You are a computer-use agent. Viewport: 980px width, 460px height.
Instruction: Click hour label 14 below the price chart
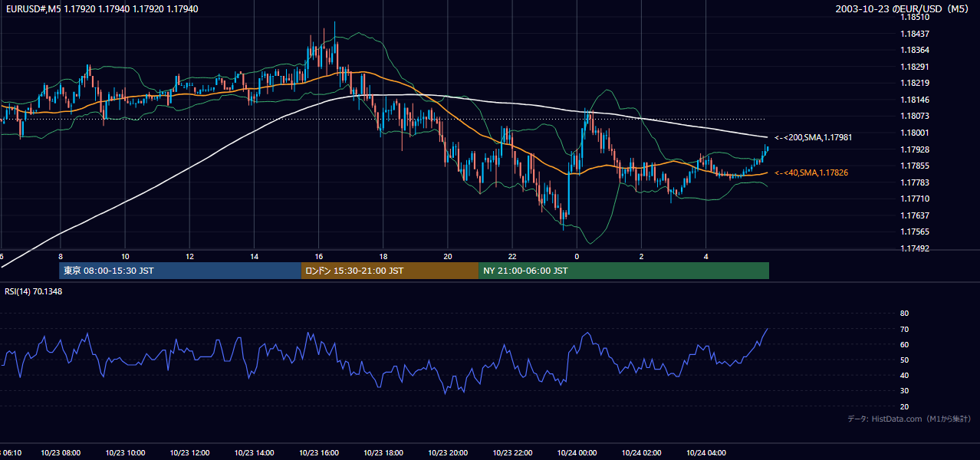point(254,257)
